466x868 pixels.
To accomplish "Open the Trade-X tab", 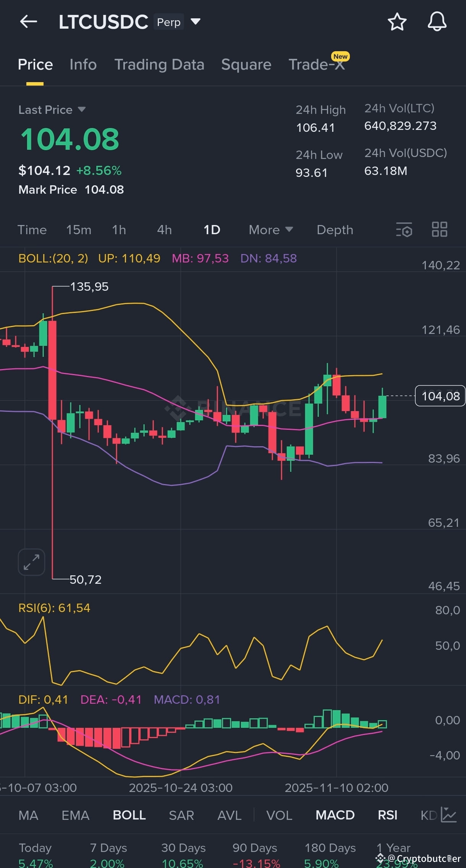I will tap(317, 65).
